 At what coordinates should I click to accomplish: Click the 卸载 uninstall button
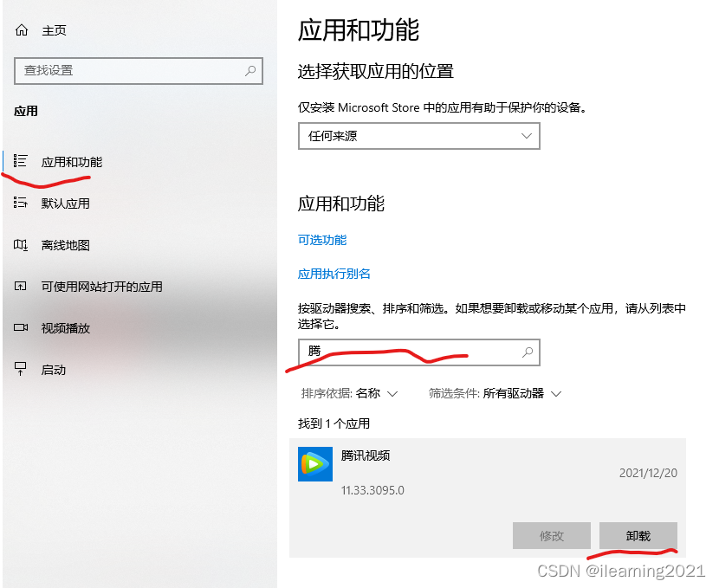[x=638, y=535]
